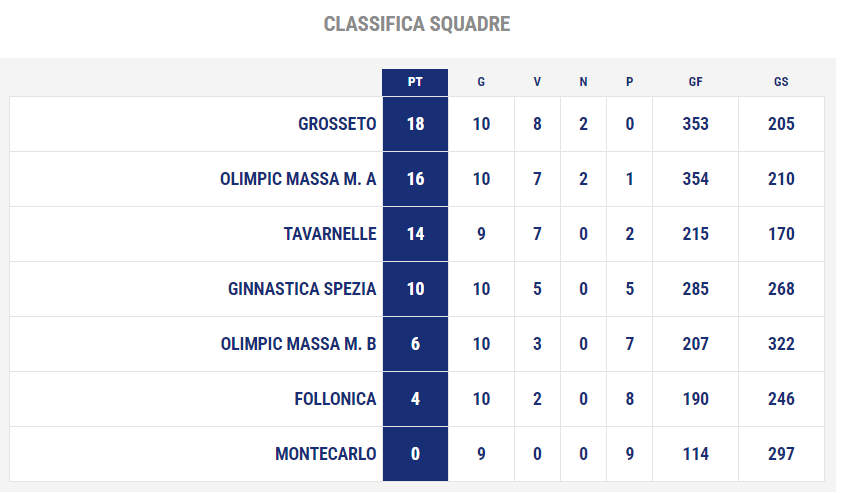The width and height of the screenshot is (841, 493).
Task: Select the GROSSETO team name
Action: 337,124
